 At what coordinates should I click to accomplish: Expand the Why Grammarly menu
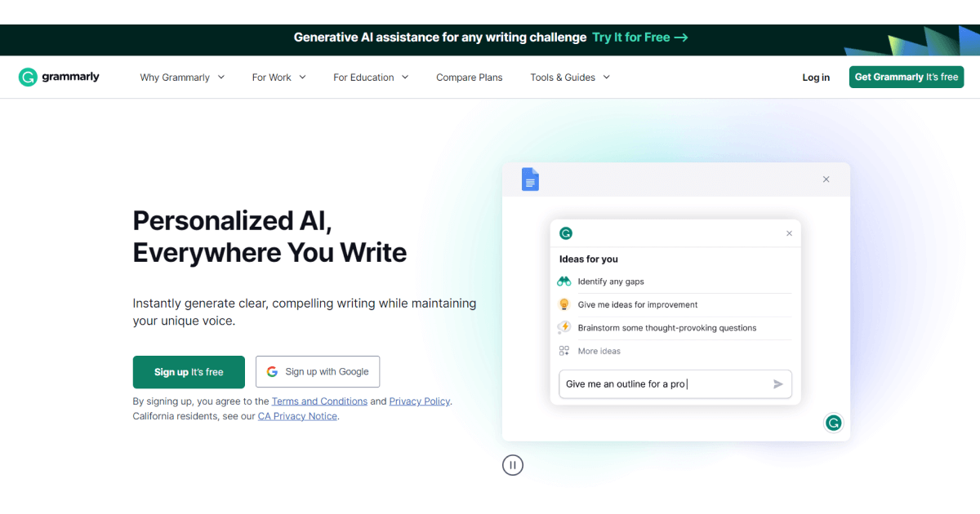point(182,78)
